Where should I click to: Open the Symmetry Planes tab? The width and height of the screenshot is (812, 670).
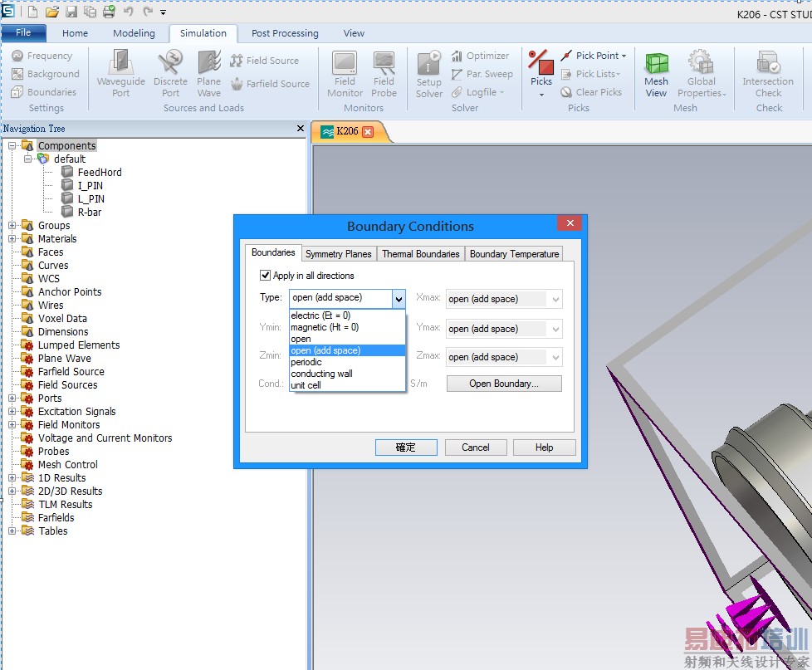click(338, 254)
